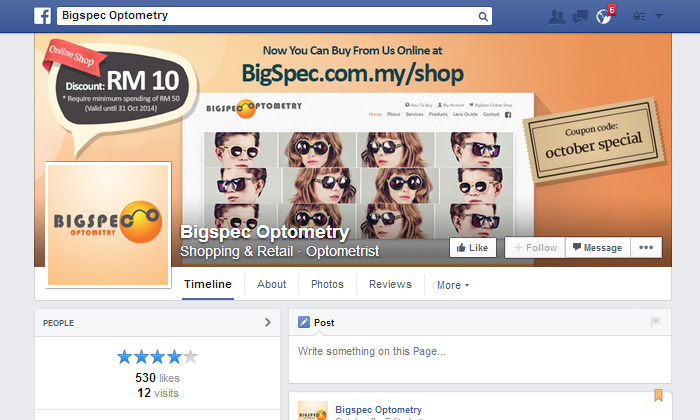
Task: Click the Shopping & Retail category
Action: click(237, 251)
